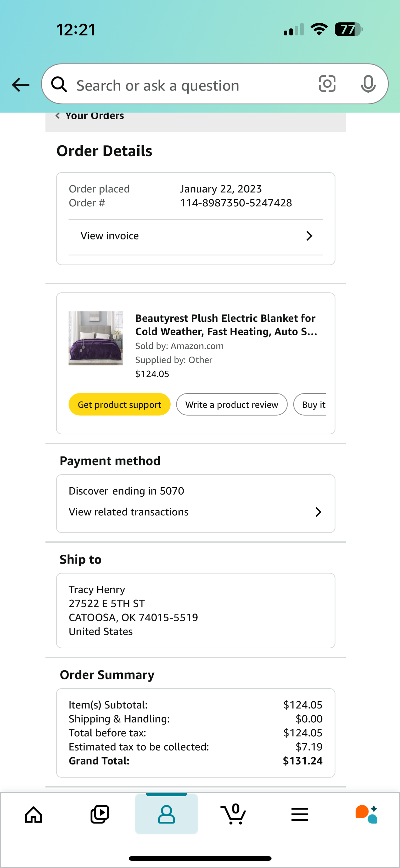Tap the View invoice row
The height and width of the screenshot is (868, 400).
point(196,236)
